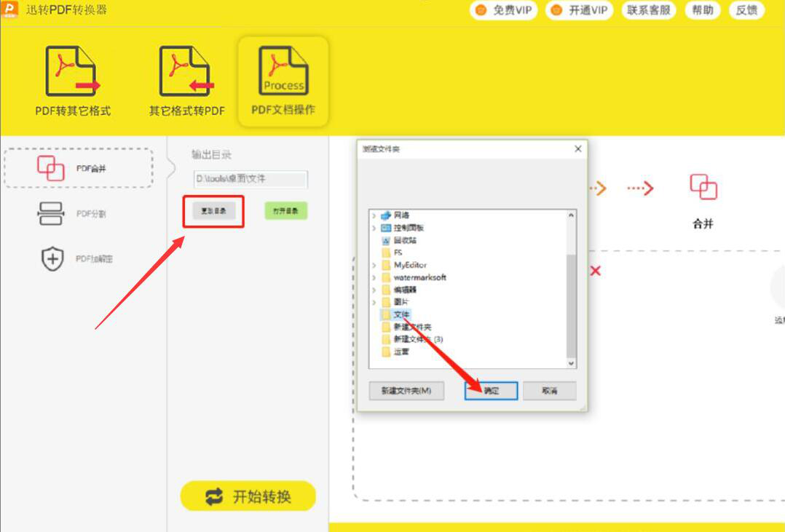The width and height of the screenshot is (785, 532).
Task: Expand the watermarksoft folder node
Action: coord(374,277)
